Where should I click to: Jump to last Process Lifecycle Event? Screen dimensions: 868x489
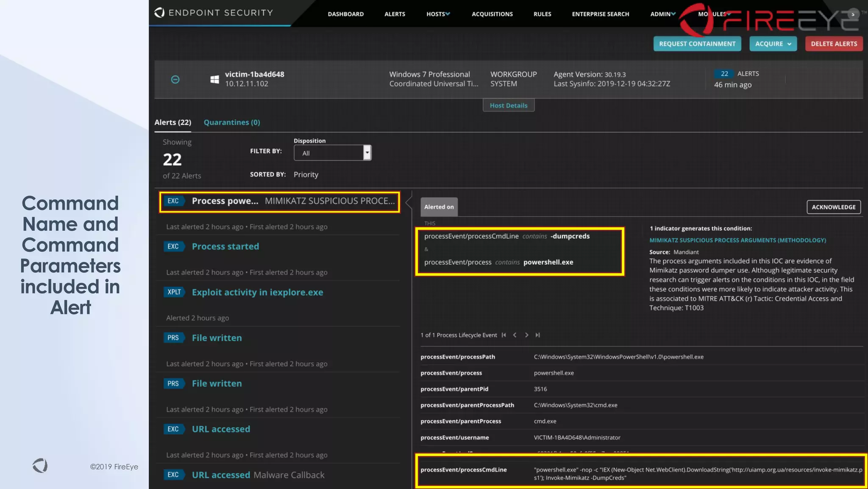pos(537,335)
